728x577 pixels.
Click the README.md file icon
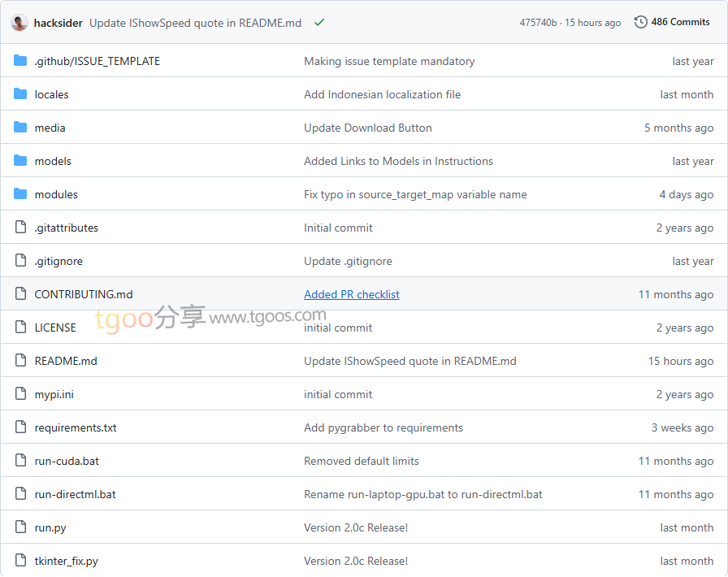20,361
